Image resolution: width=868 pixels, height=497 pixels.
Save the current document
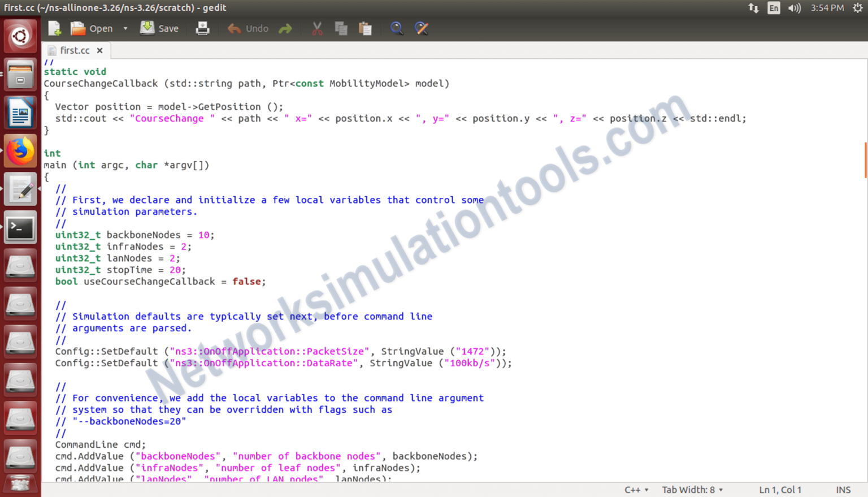[x=159, y=28]
